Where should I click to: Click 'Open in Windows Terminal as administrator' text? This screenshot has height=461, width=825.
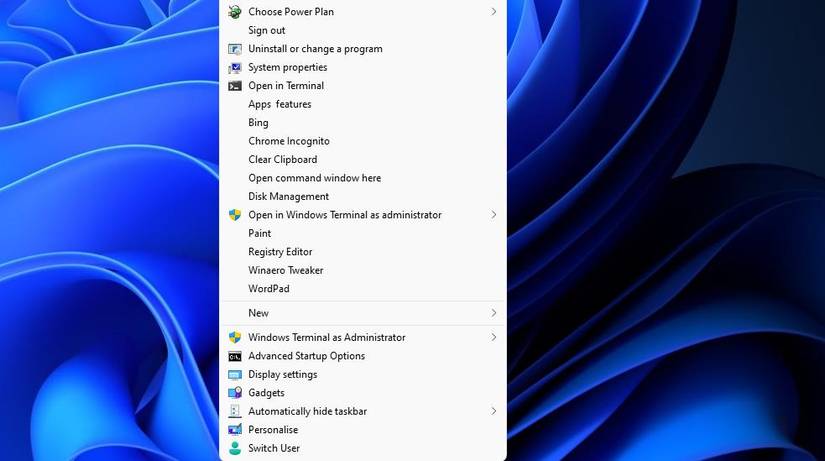[345, 215]
